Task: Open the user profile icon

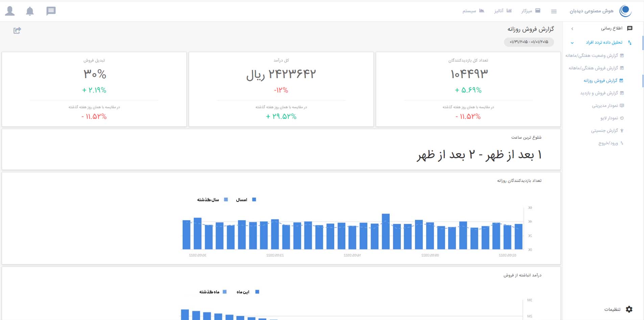Action: pos(10,11)
